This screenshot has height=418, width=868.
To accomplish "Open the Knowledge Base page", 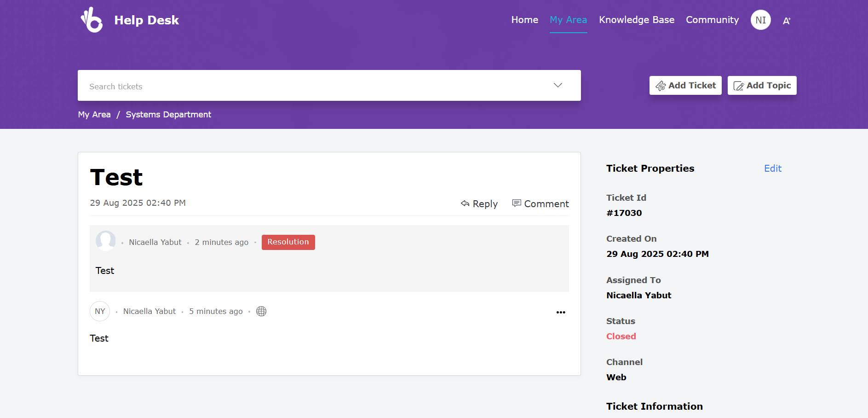I will click(636, 20).
